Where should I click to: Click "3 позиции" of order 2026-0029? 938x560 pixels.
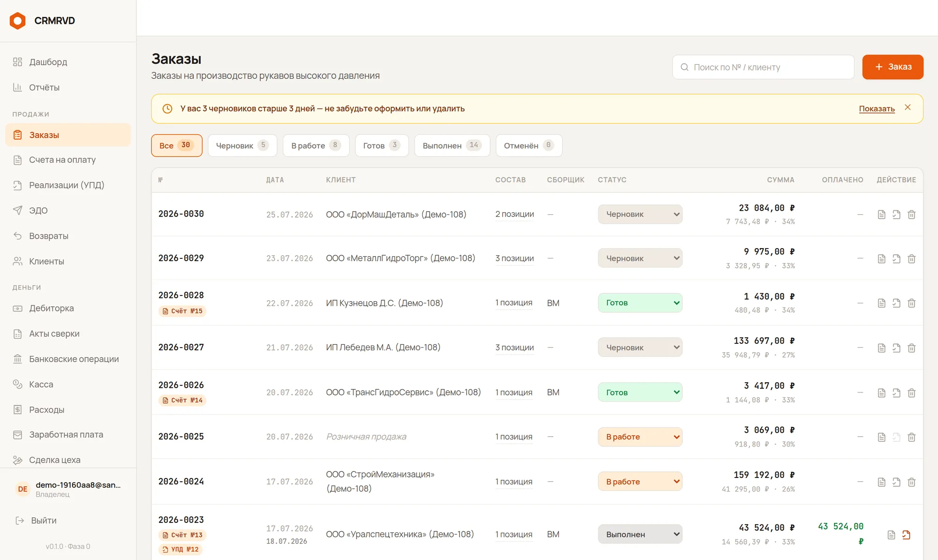pos(514,258)
